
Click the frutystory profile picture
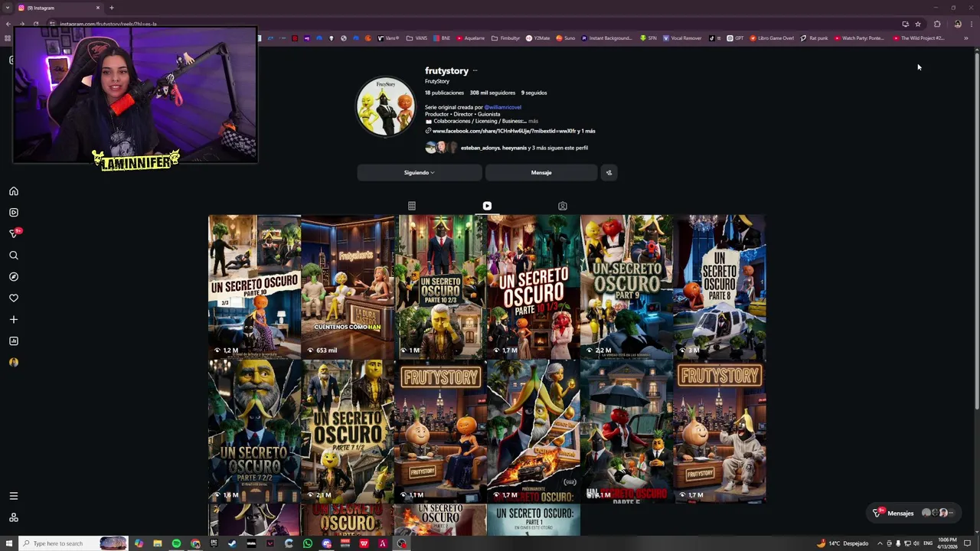[x=385, y=106]
